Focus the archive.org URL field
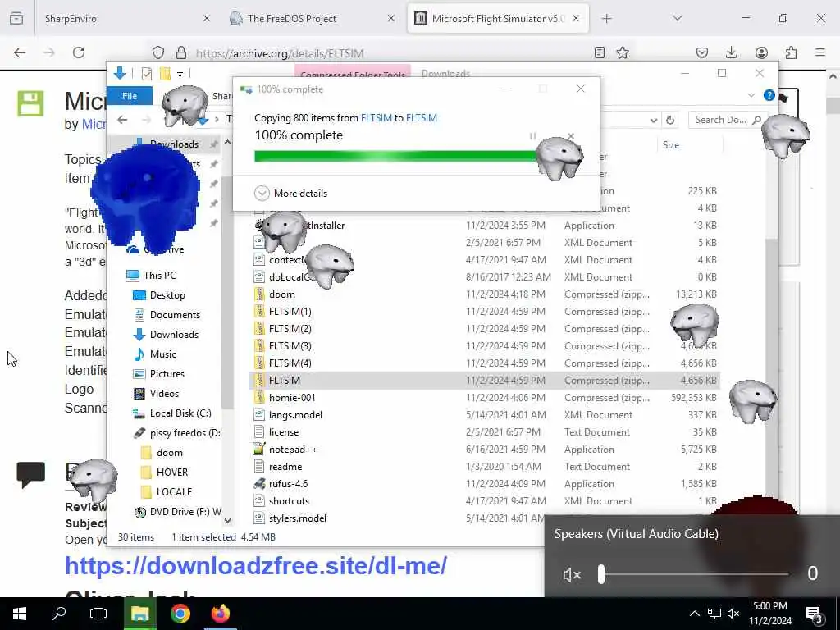This screenshot has width=840, height=630. coord(280,53)
